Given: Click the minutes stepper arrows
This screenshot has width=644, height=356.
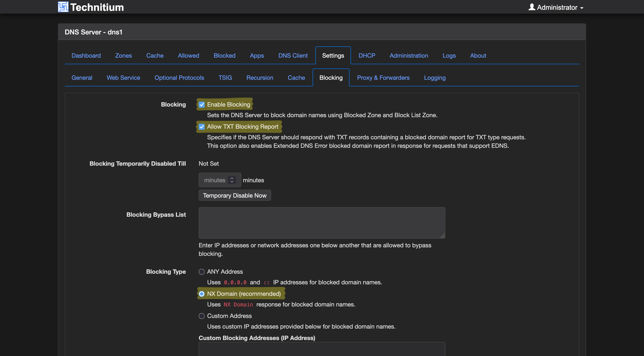Looking at the screenshot, I should coord(232,180).
